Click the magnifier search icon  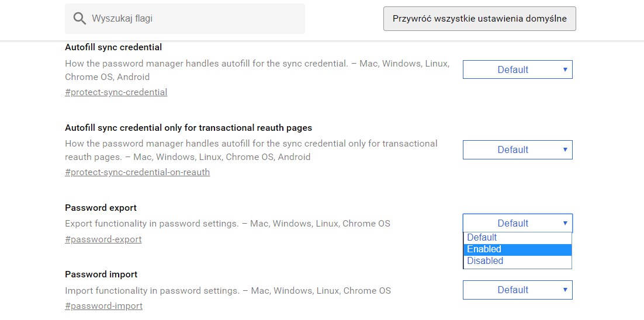79,19
